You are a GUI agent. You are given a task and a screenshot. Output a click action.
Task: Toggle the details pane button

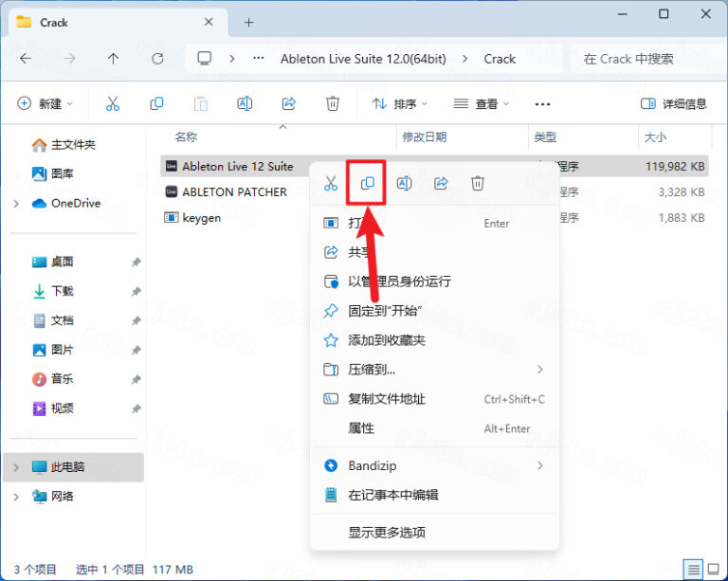point(674,103)
